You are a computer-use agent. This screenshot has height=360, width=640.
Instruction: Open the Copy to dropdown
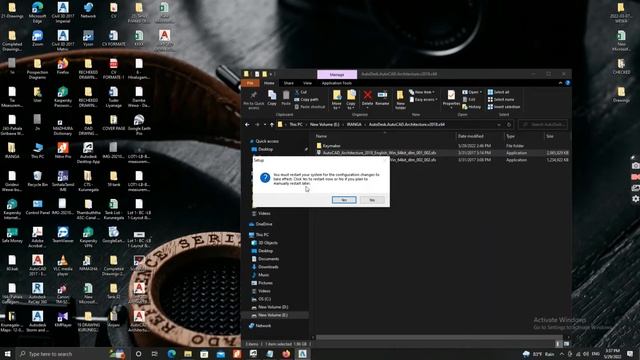coord(351,100)
